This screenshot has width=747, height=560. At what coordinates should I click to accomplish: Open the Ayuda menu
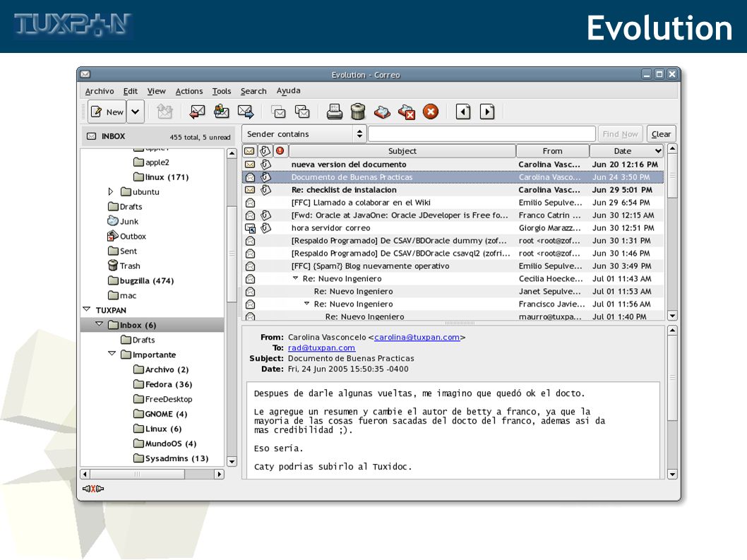(289, 90)
